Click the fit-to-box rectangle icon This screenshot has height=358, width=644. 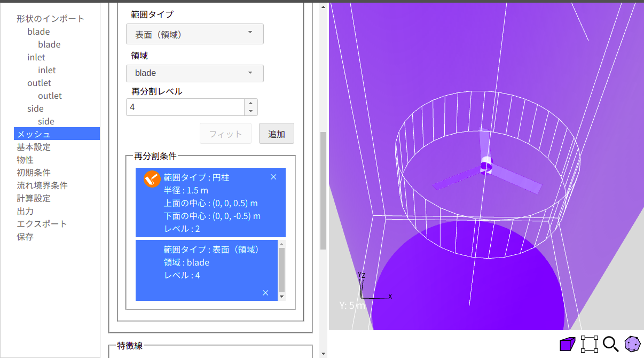pyautogui.click(x=590, y=344)
